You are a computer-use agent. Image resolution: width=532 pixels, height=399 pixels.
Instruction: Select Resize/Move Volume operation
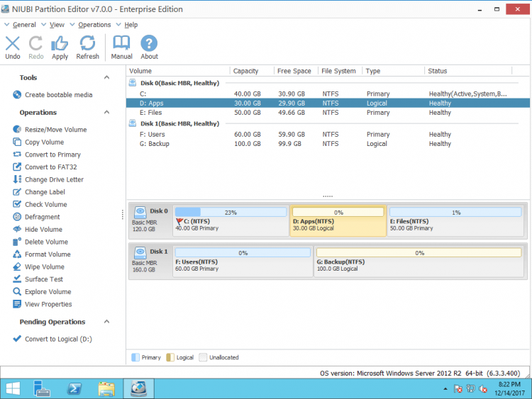pyautogui.click(x=55, y=130)
